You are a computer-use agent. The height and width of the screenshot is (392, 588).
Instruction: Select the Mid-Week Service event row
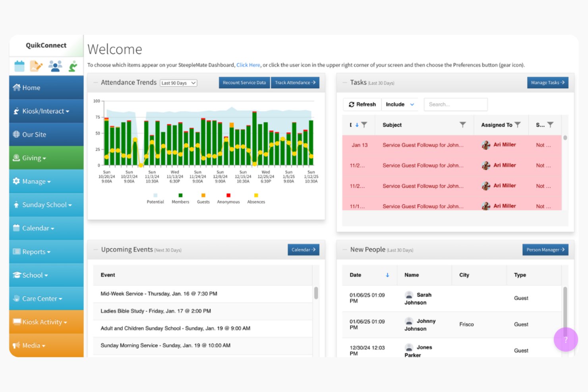point(203,294)
